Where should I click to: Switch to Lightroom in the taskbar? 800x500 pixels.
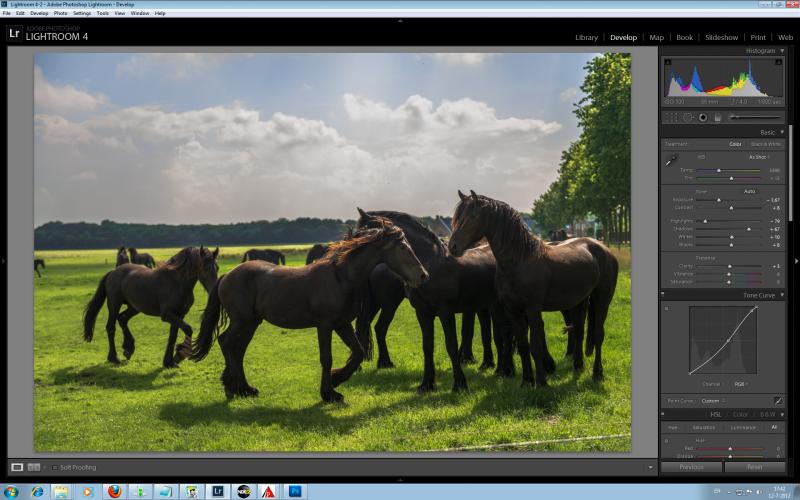click(x=218, y=492)
